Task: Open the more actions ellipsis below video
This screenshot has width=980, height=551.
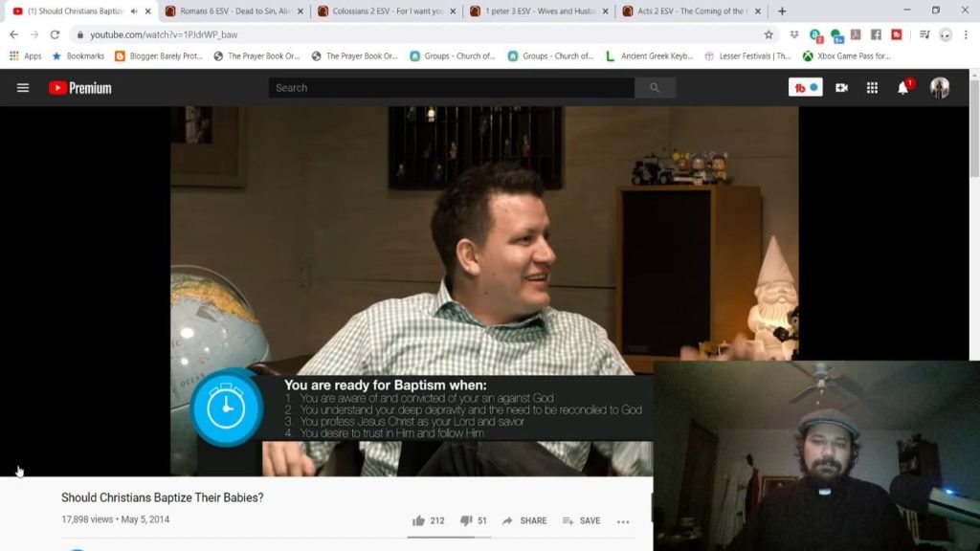Action: [x=623, y=521]
